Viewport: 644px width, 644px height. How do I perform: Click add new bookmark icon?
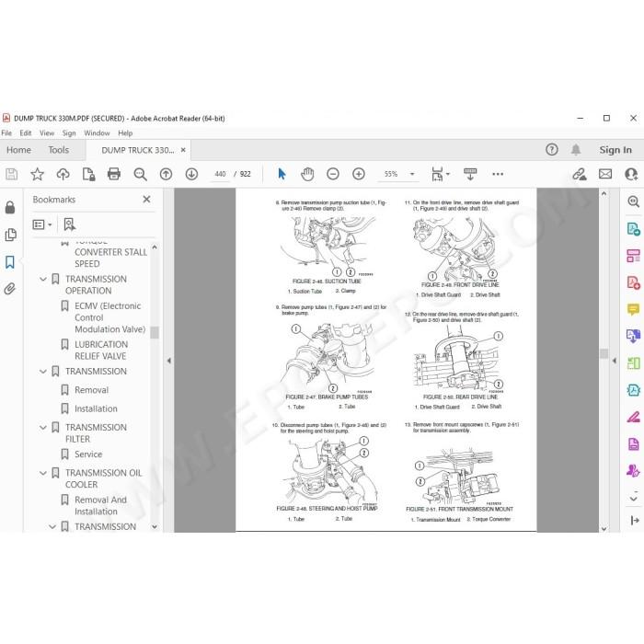69,224
